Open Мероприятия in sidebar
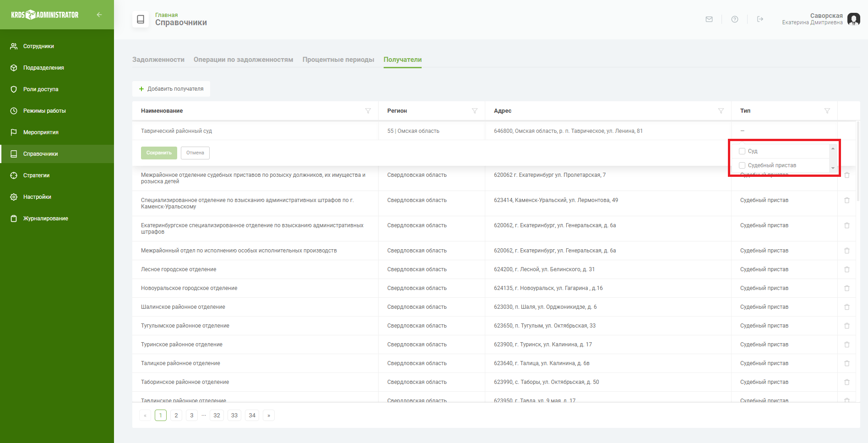 click(57, 132)
